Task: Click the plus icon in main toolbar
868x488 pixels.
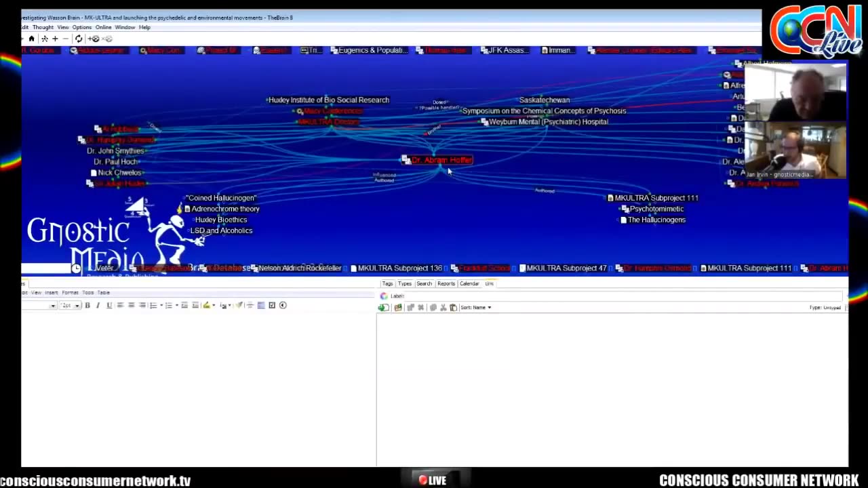Action: tap(55, 39)
